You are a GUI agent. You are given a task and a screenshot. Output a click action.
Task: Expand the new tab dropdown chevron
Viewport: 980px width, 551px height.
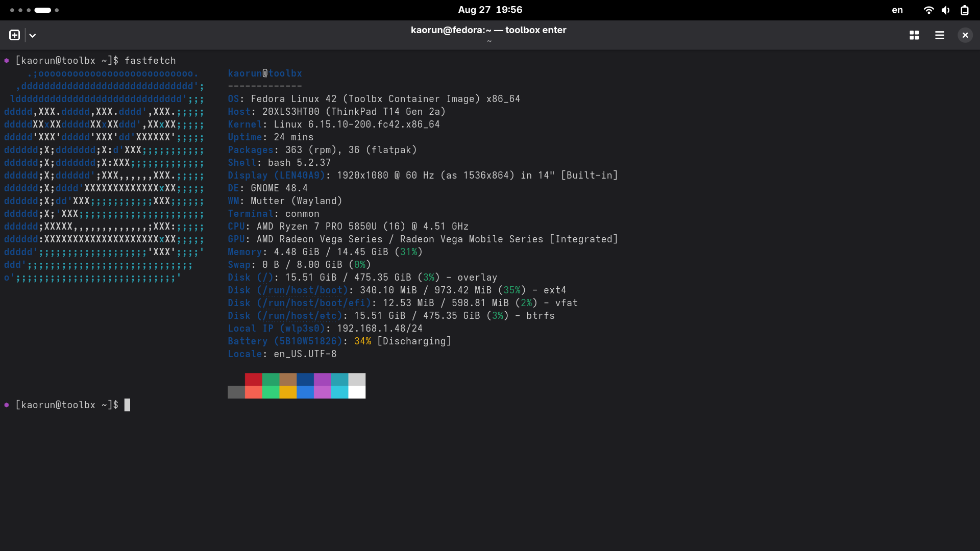tap(33, 35)
